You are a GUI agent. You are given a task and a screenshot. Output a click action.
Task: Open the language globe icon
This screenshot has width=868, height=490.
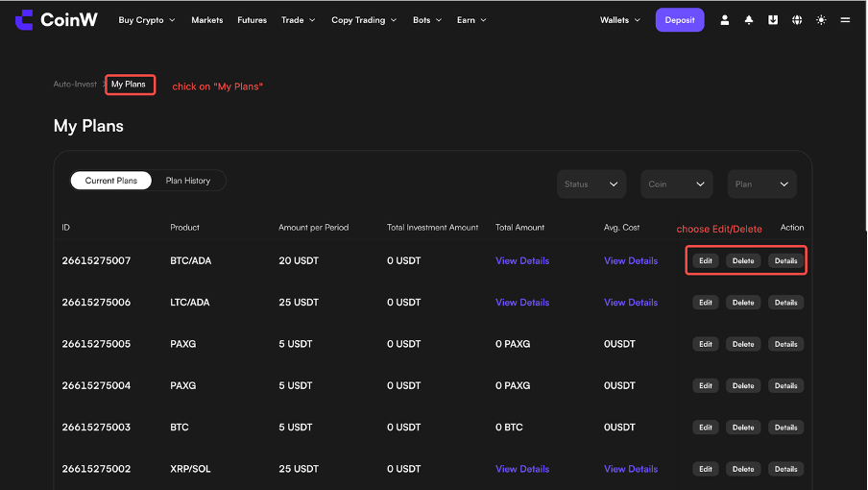[797, 20]
